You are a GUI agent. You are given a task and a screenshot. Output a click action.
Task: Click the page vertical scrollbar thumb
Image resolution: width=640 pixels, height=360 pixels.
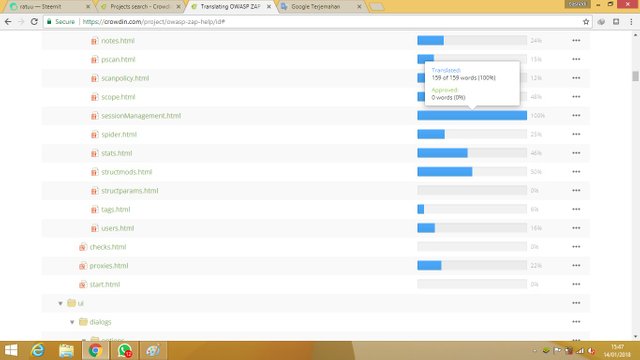point(635,76)
